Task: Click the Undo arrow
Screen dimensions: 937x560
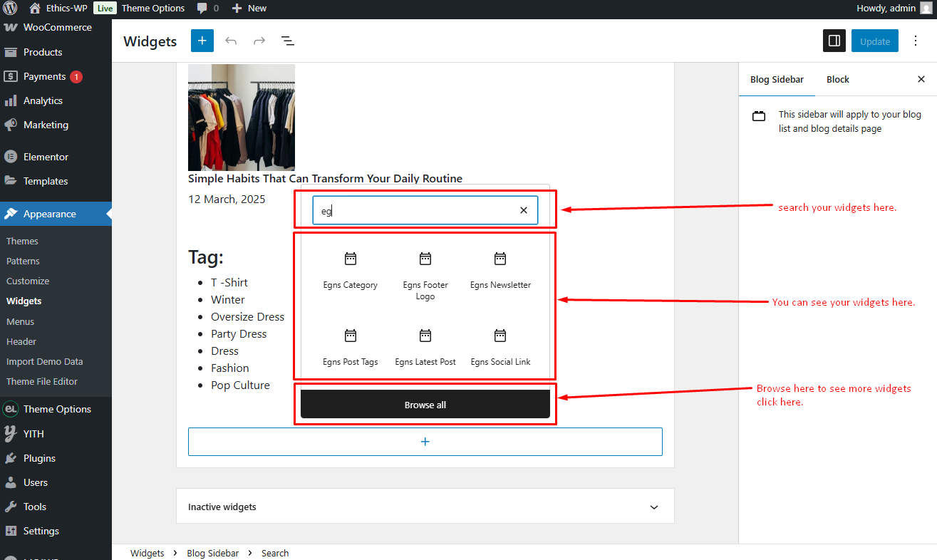Action: (231, 41)
